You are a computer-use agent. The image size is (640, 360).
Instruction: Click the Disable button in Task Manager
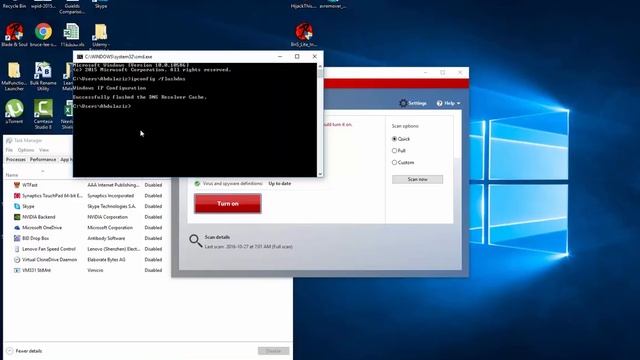[273, 351]
